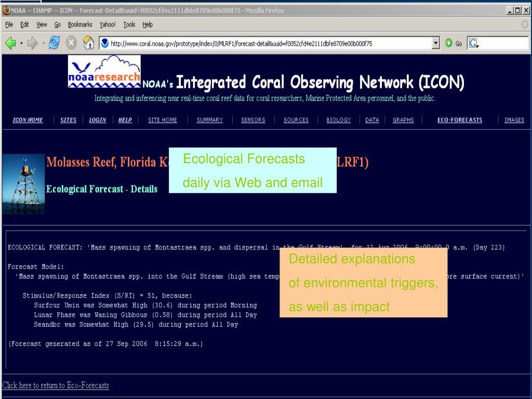
Task: Reload the page with the Refresh icon
Action: tap(54, 43)
